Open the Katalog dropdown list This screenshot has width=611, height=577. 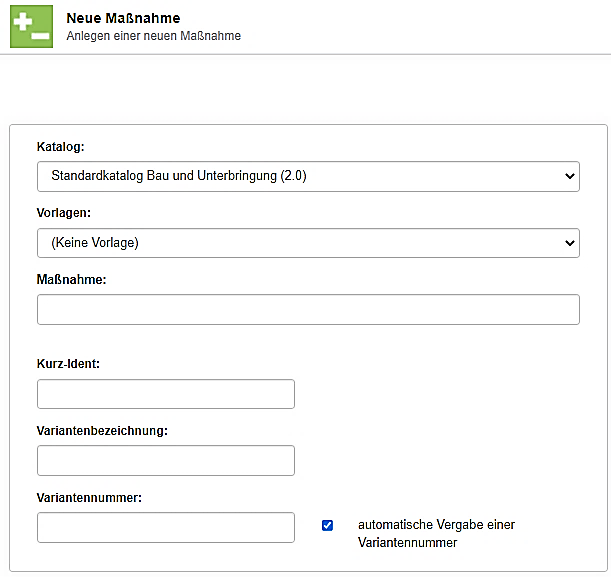300,177
